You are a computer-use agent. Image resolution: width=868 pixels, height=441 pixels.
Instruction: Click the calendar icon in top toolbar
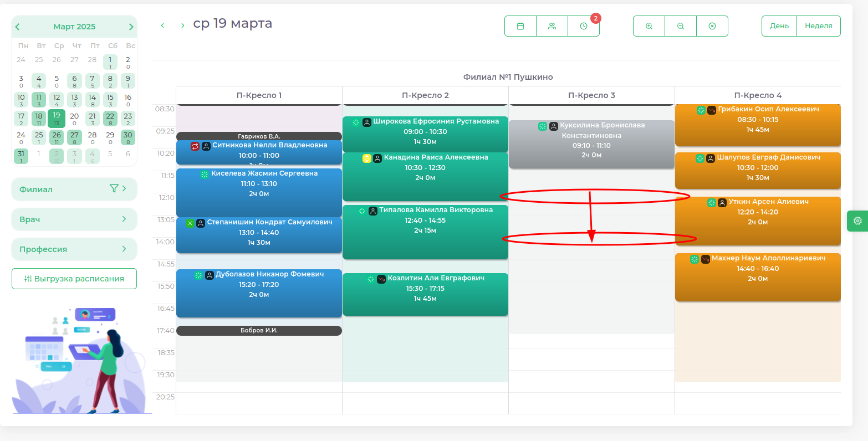point(520,26)
